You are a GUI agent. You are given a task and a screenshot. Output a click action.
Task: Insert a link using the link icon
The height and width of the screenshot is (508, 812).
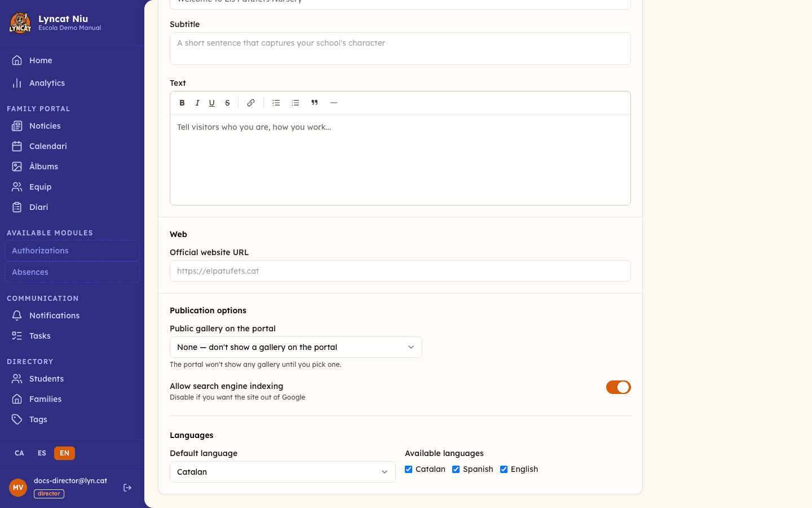(x=251, y=103)
